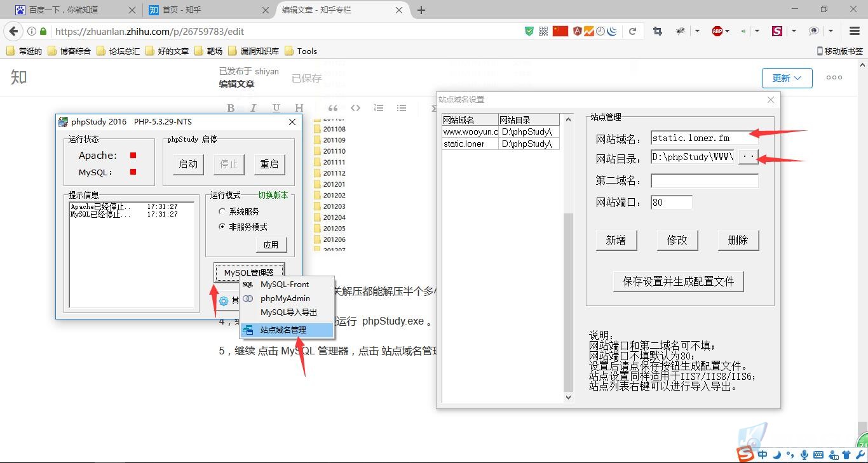Click the magenta S extension icon

pos(777,31)
